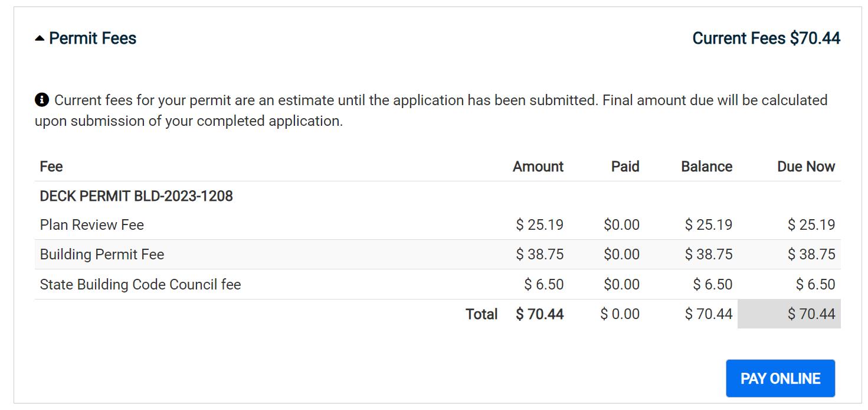Select the Building Permit Fee row label
Viewport: 868px width, 410px height.
pyautogui.click(x=102, y=255)
